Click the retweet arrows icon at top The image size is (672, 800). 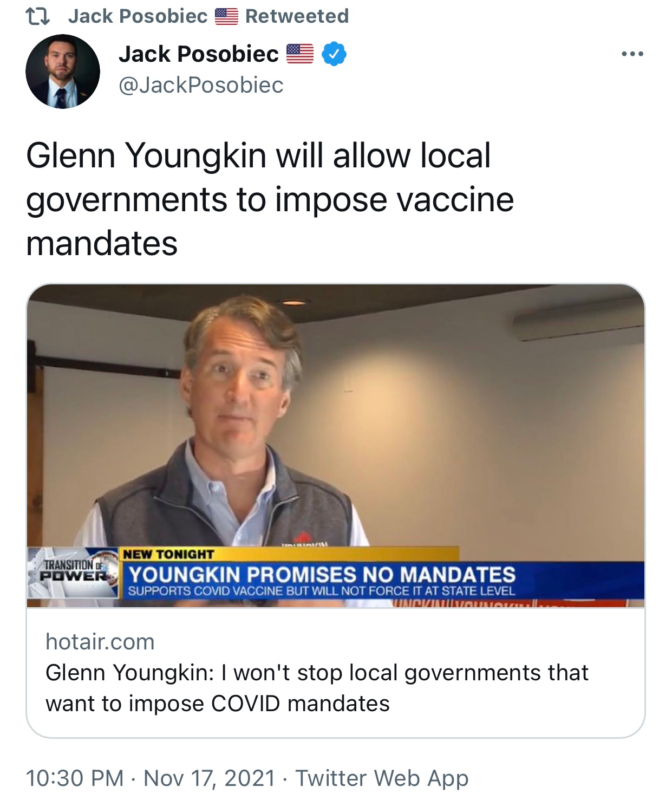click(x=38, y=16)
